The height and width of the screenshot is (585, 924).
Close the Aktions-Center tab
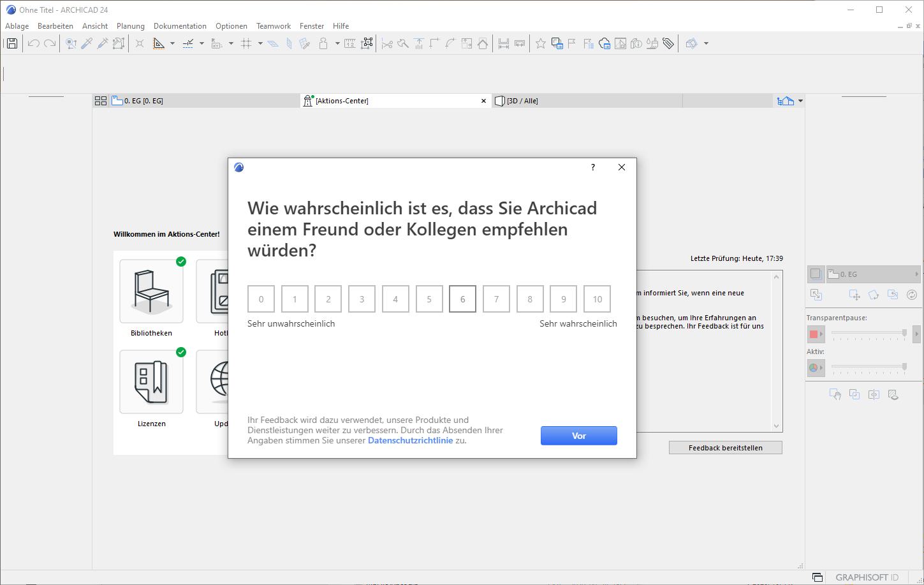(483, 101)
